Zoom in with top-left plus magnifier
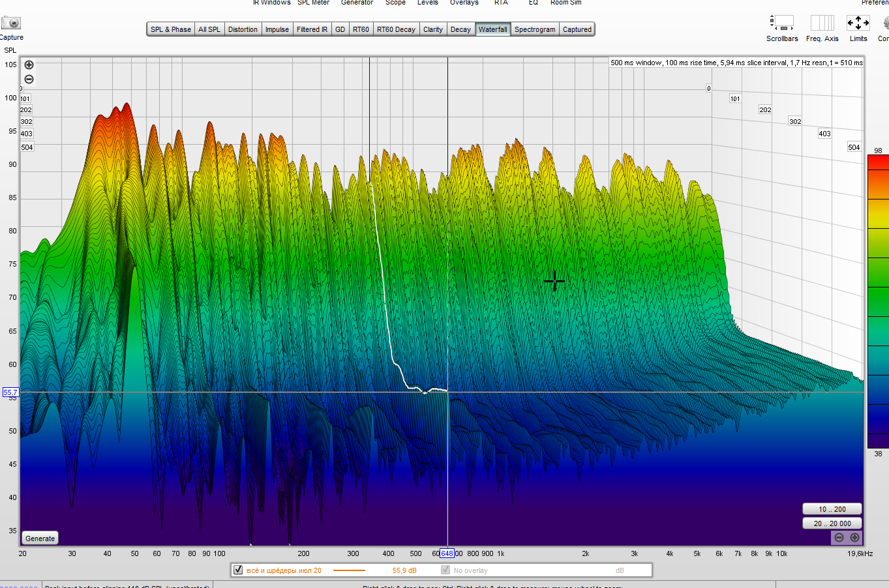889x588 pixels. (x=29, y=65)
